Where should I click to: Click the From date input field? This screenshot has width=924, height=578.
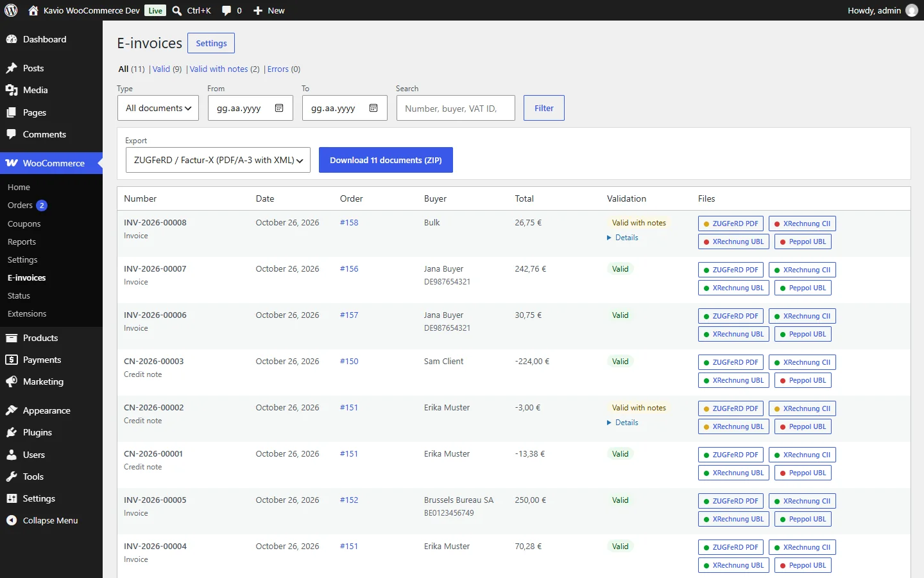pos(251,108)
